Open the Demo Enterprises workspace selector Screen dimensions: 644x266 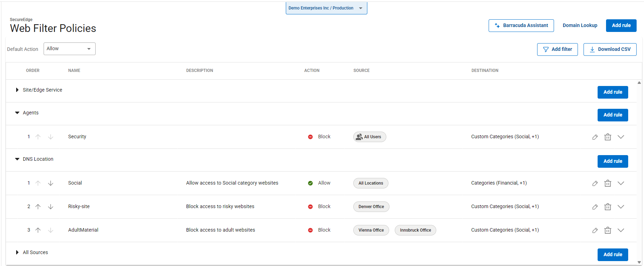tap(326, 8)
